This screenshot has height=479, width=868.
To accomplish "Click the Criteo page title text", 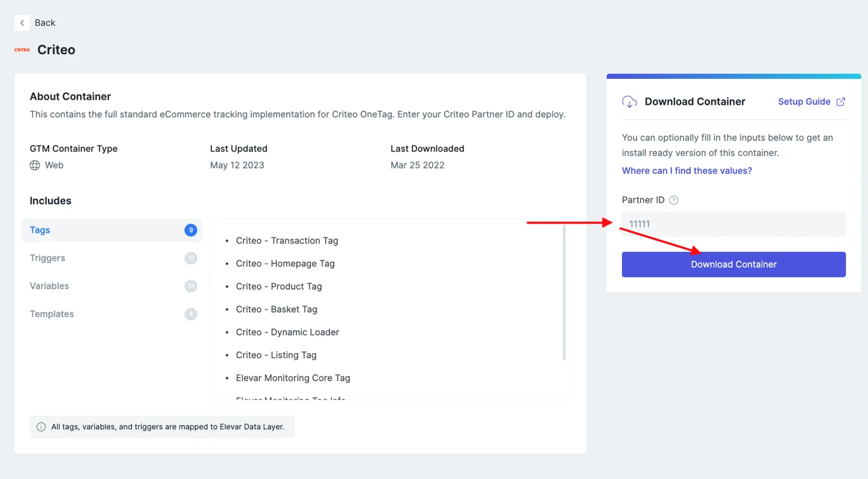I will point(56,50).
